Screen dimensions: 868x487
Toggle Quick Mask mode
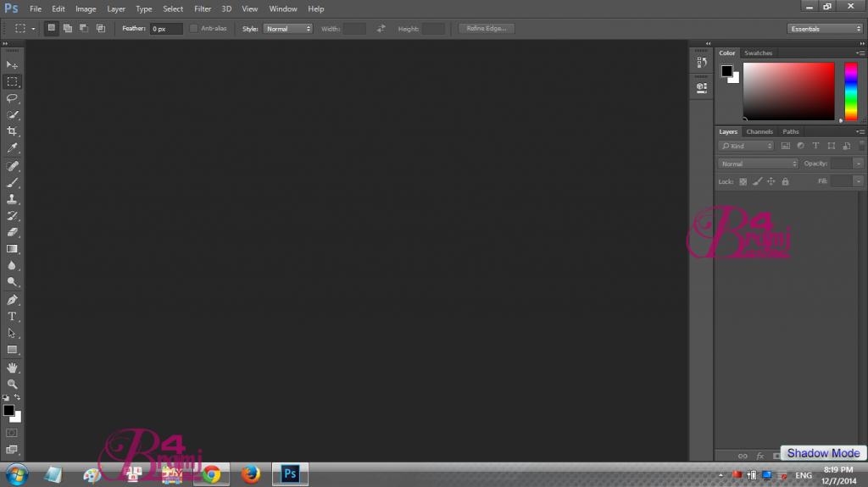tap(12, 433)
